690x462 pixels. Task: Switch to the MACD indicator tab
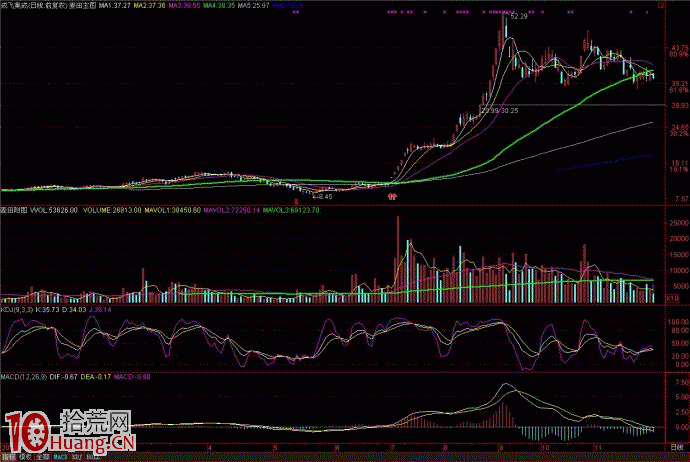pos(60,458)
